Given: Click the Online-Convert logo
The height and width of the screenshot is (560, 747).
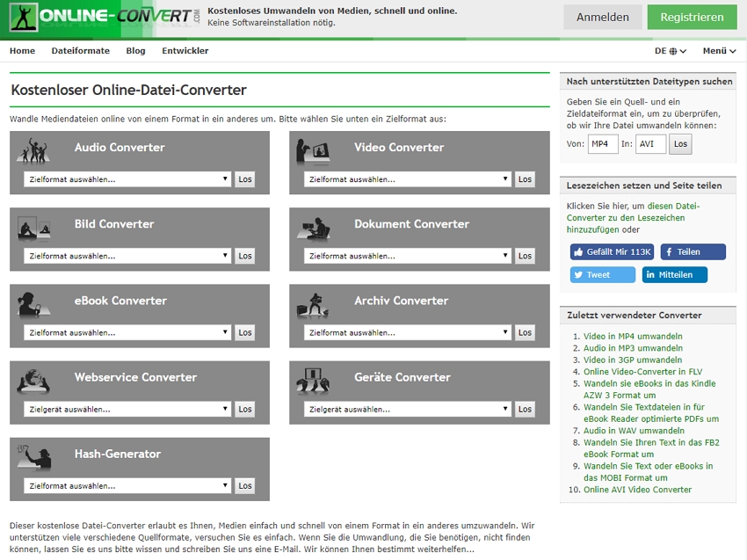Looking at the screenshot, I should [104, 18].
